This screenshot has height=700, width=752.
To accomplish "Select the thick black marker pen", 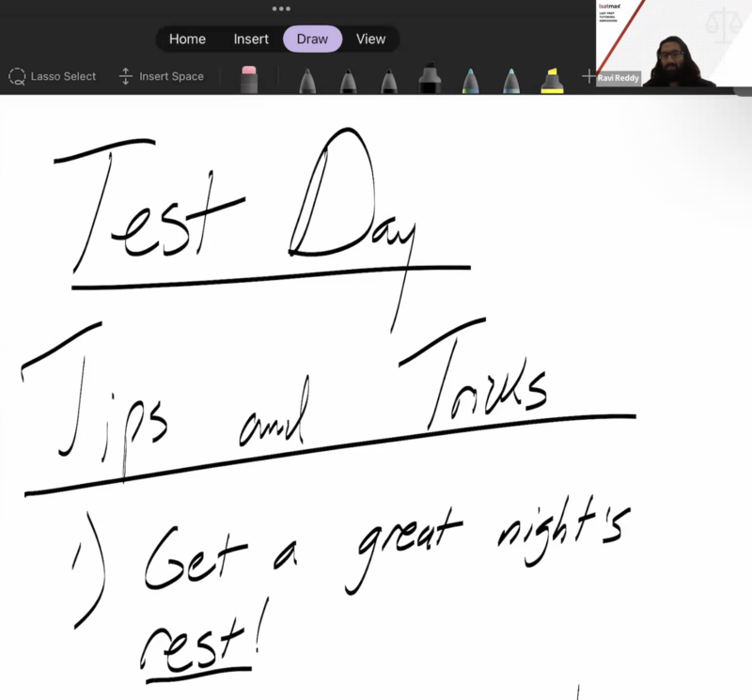I will pos(431,79).
